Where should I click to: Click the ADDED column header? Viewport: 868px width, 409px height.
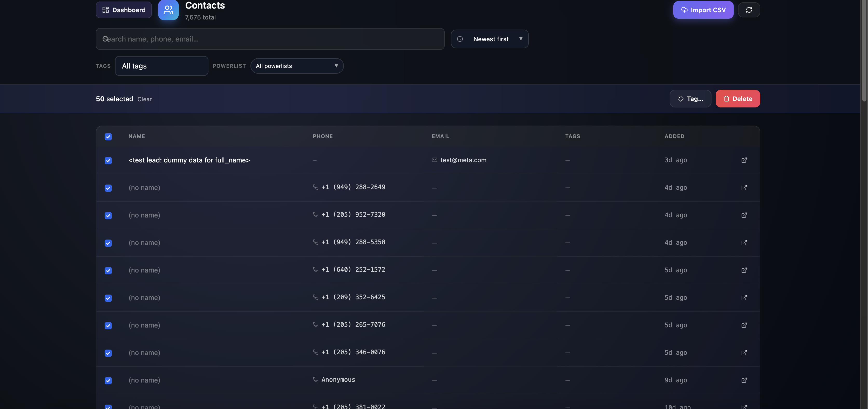tap(674, 136)
